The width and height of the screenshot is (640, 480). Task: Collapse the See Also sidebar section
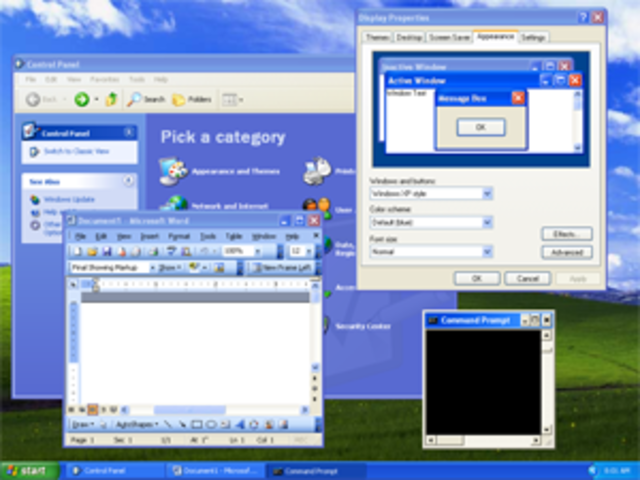[129, 180]
